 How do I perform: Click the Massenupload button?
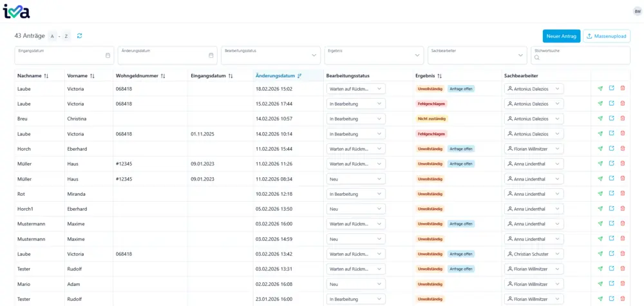pyautogui.click(x=607, y=36)
